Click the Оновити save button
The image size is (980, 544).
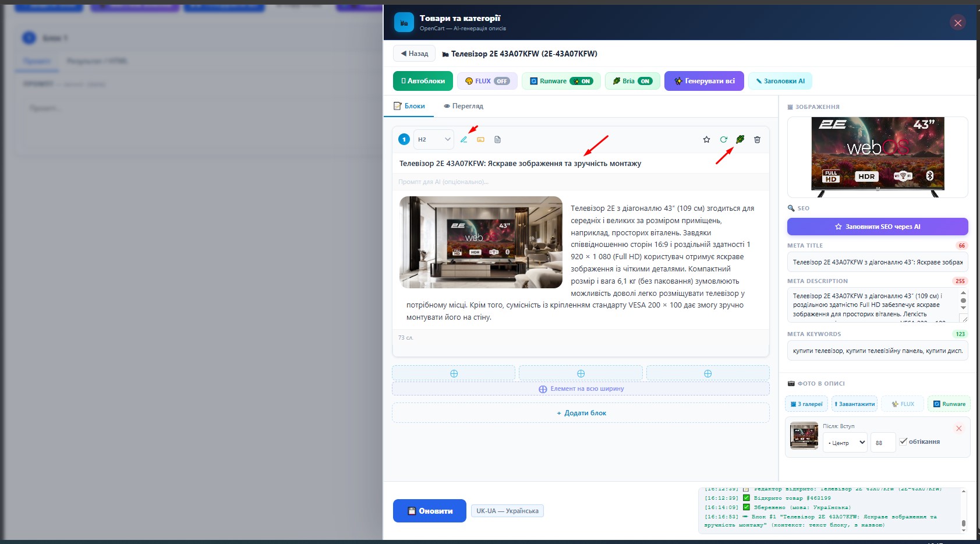point(430,511)
